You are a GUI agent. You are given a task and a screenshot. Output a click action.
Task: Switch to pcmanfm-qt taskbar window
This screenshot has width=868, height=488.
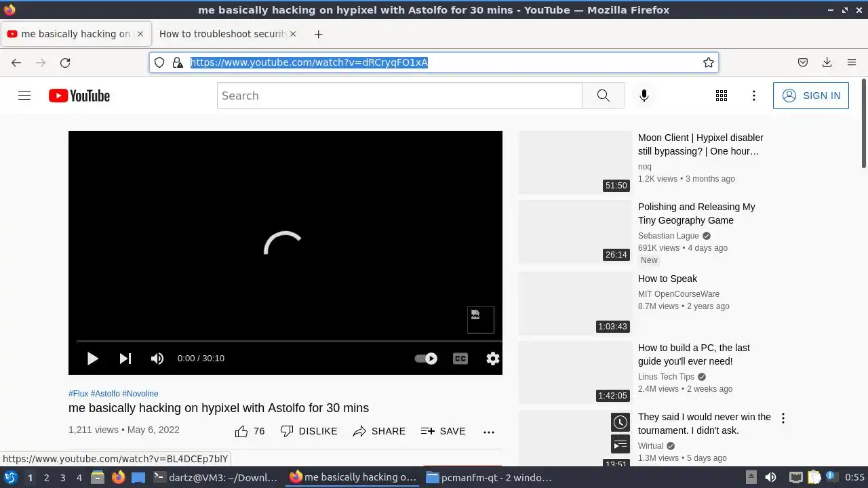click(x=489, y=478)
